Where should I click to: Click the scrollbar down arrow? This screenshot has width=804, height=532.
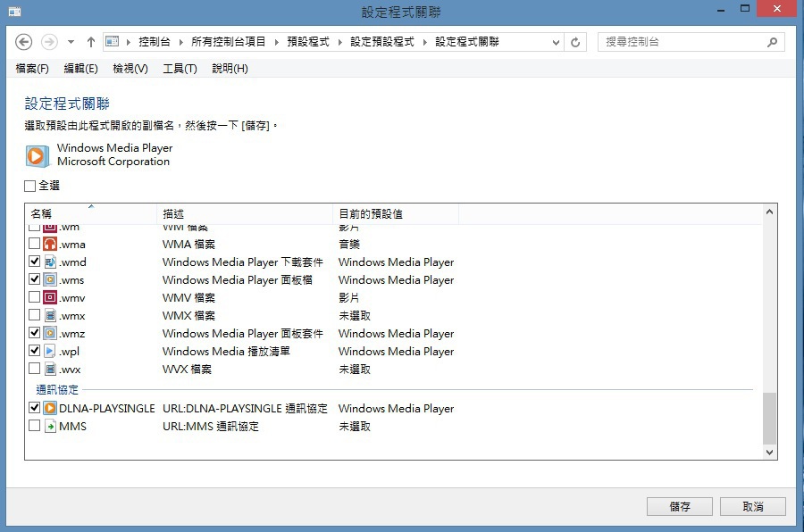(769, 452)
